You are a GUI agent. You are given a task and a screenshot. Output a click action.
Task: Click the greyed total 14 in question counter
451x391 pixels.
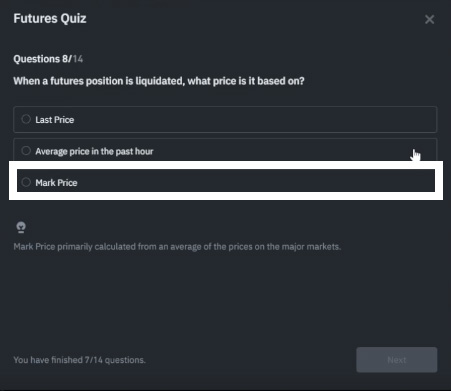coord(78,59)
